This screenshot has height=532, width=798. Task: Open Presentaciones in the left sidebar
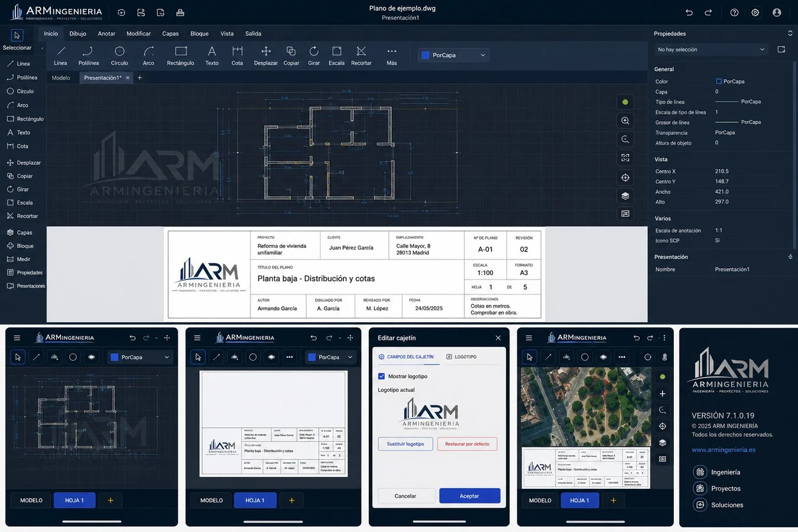[x=25, y=286]
